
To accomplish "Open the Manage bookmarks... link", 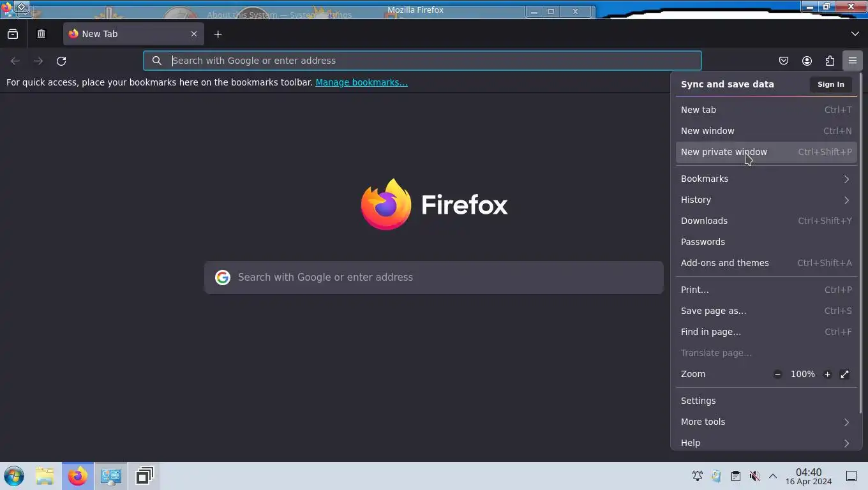I will click(x=361, y=82).
